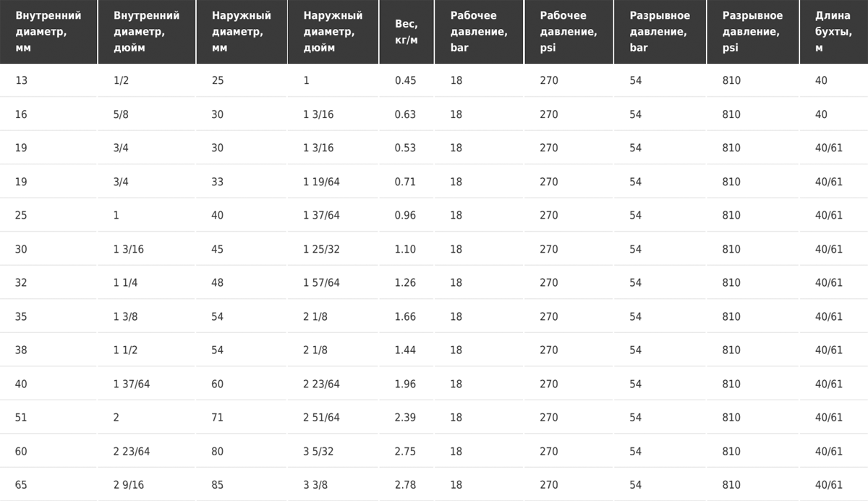Click the 'Разрывное давление, bar' column header
Screen dimensions: 868x501
coord(660,32)
